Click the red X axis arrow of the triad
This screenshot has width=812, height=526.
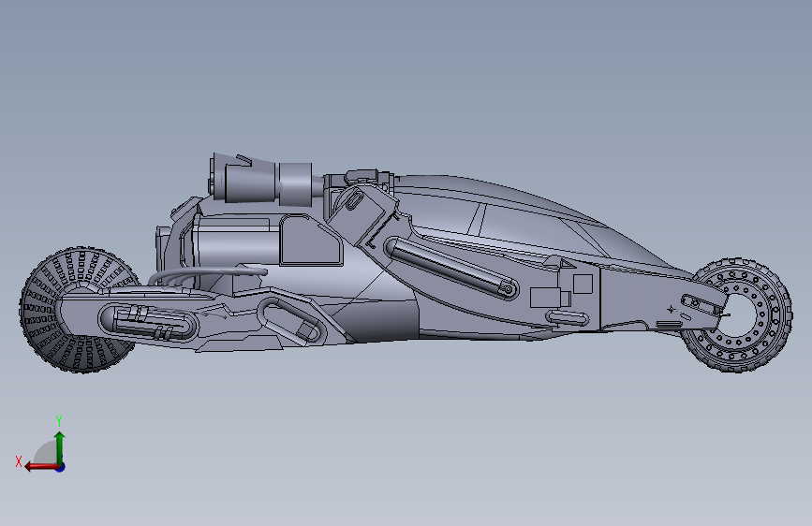point(40,467)
